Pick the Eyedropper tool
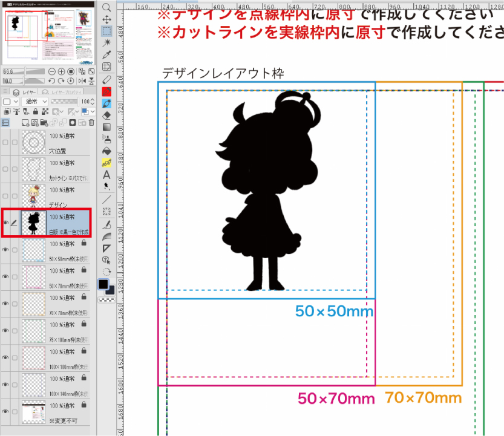The width and height of the screenshot is (504, 436). tap(106, 55)
